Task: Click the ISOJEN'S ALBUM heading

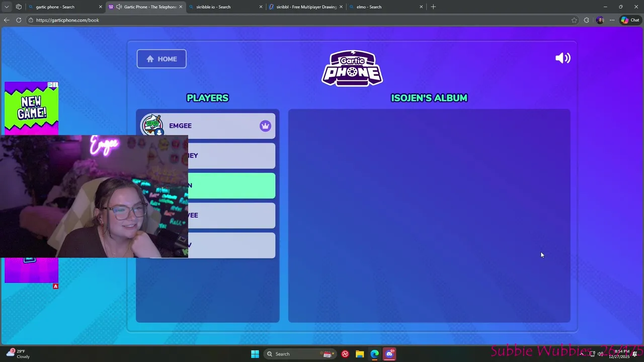Action: pos(429,98)
